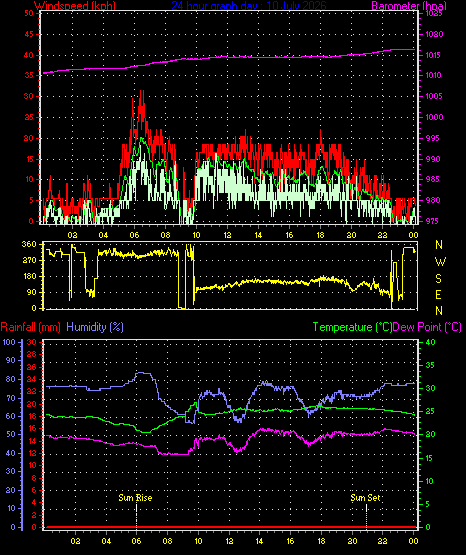This screenshot has width=466, height=555.
Task: Click the E compass direction letter
Action: (439, 294)
